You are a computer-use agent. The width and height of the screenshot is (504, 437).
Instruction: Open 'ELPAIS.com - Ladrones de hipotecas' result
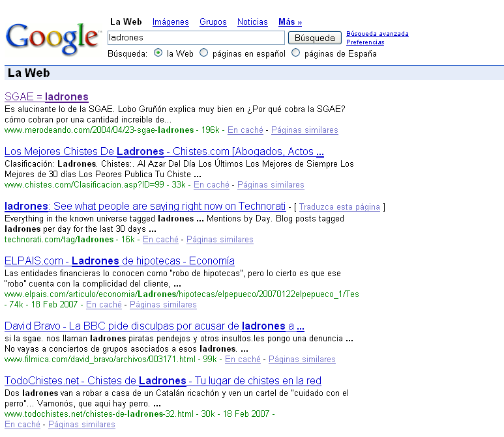click(x=119, y=261)
